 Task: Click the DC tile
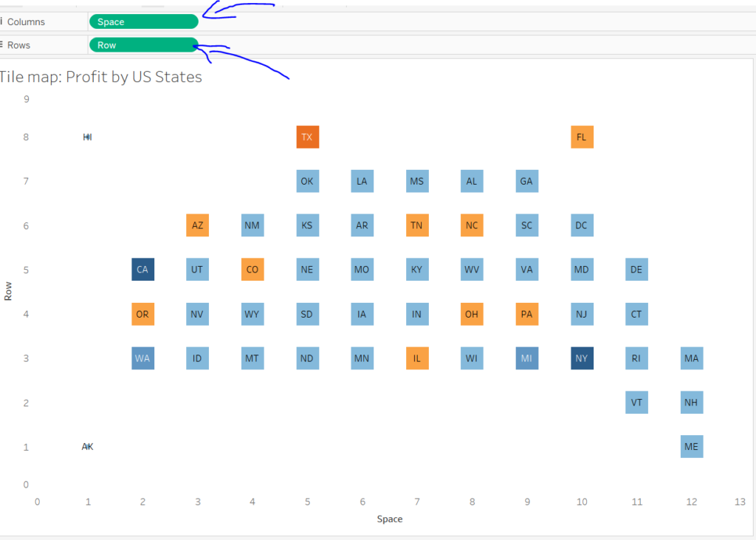(x=582, y=225)
